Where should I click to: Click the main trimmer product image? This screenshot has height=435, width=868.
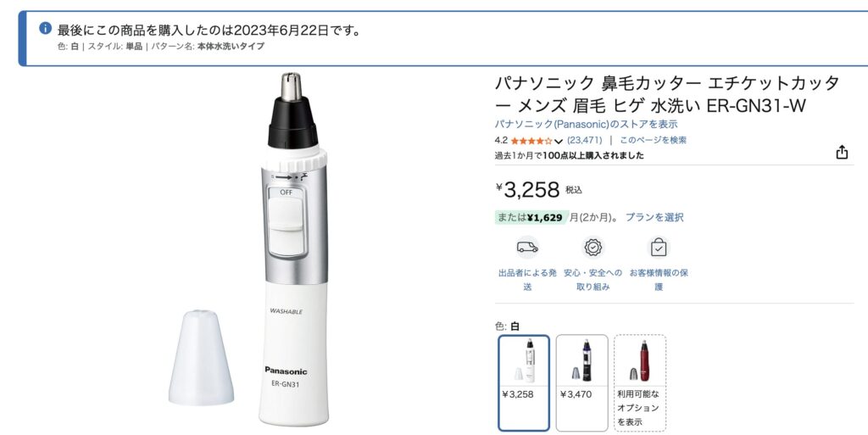pyautogui.click(x=293, y=249)
